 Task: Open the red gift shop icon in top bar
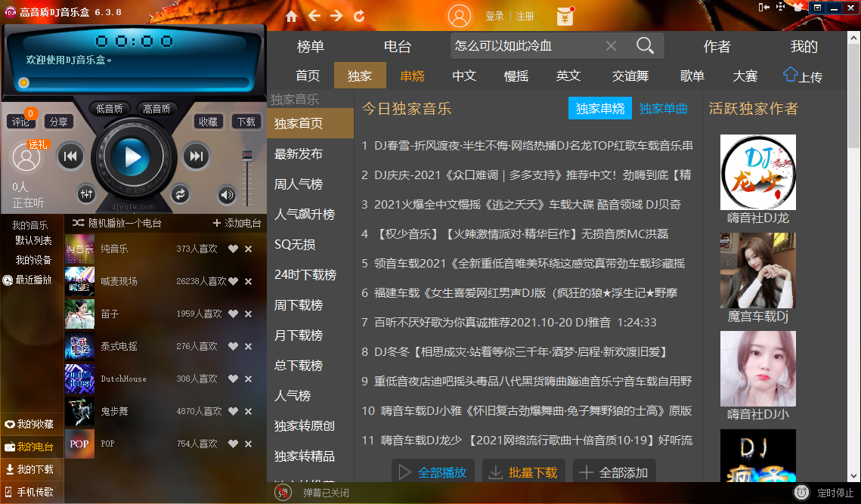pos(565,14)
